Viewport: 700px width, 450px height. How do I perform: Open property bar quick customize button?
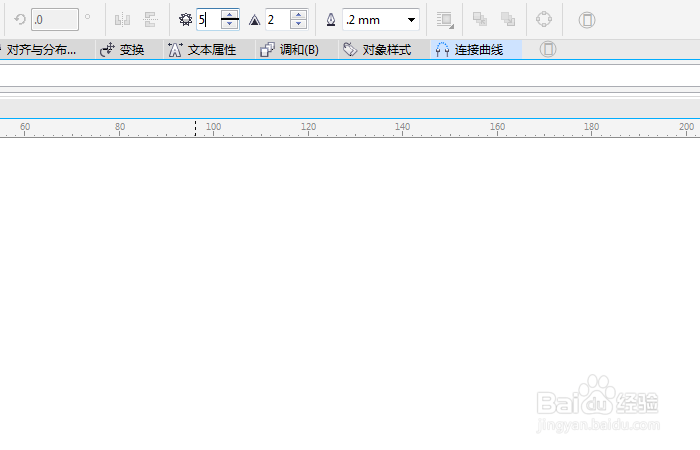pyautogui.click(x=587, y=20)
